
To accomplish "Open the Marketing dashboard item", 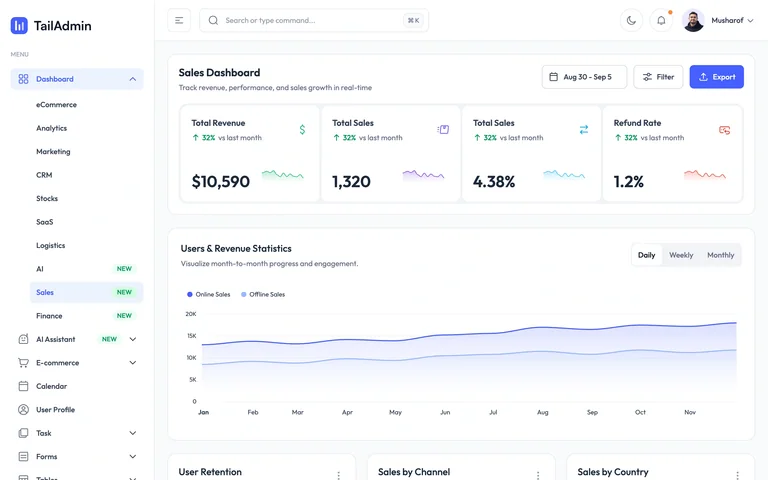I will pos(53,152).
